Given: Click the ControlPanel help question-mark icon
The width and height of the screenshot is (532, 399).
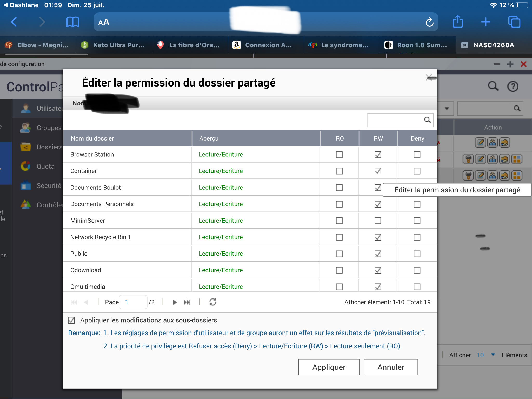Looking at the screenshot, I should click(513, 87).
